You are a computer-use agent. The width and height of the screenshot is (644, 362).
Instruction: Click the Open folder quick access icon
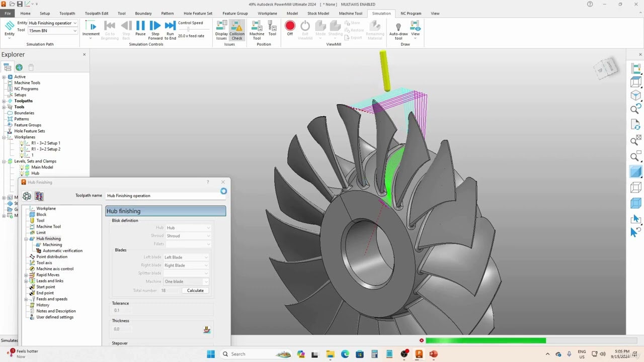coord(12,4)
